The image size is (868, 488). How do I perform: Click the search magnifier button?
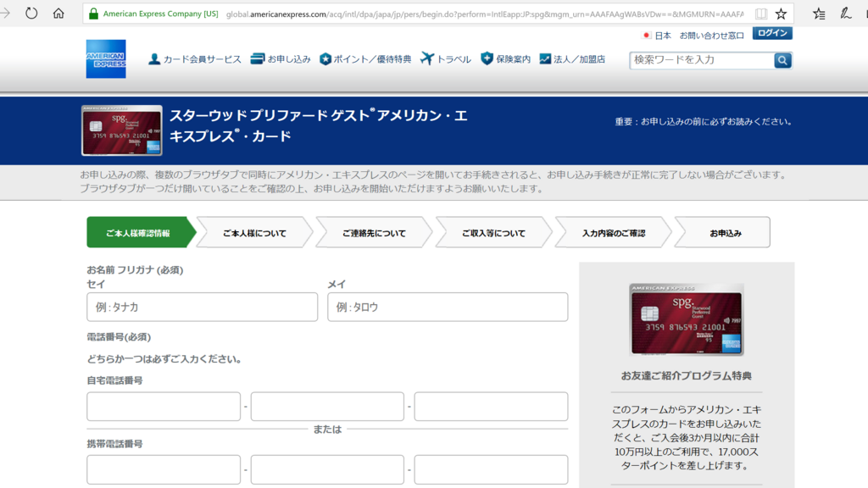(x=782, y=60)
